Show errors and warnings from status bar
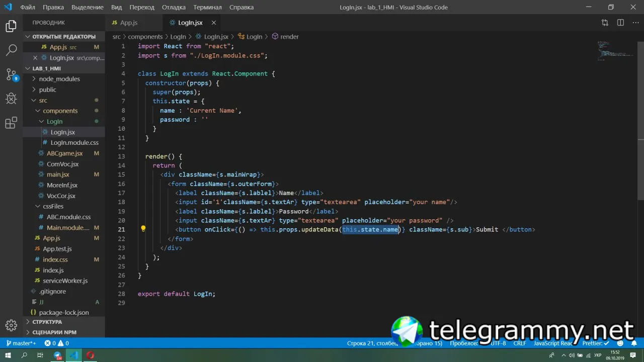 pyautogui.click(x=56, y=343)
